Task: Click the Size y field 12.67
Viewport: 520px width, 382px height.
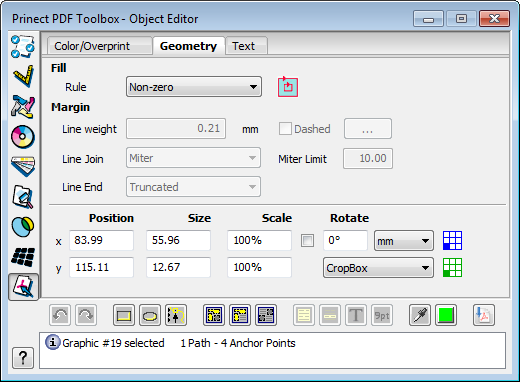Action: 178,267
